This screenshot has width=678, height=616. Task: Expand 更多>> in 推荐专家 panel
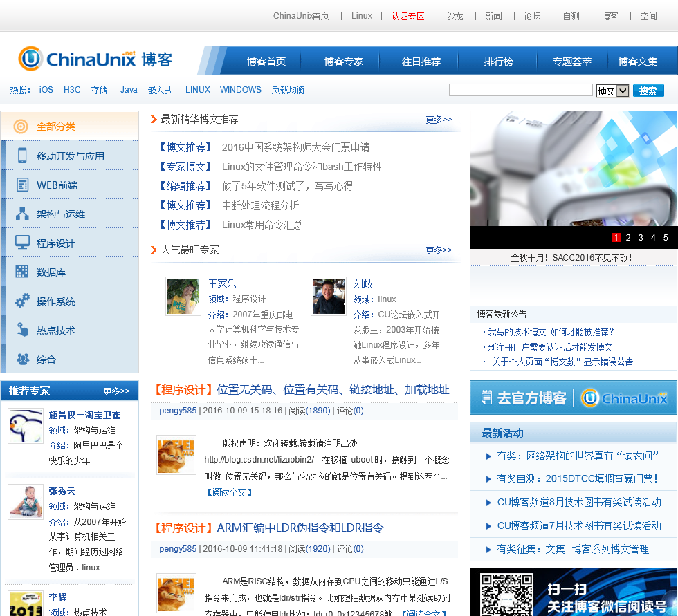(x=117, y=391)
